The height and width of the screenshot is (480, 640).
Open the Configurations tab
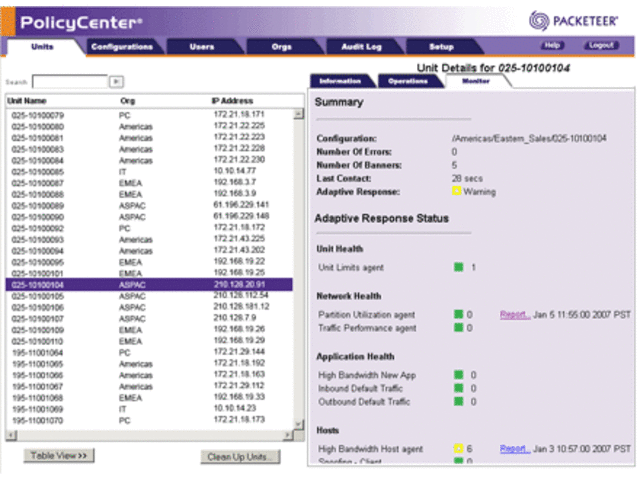(121, 46)
